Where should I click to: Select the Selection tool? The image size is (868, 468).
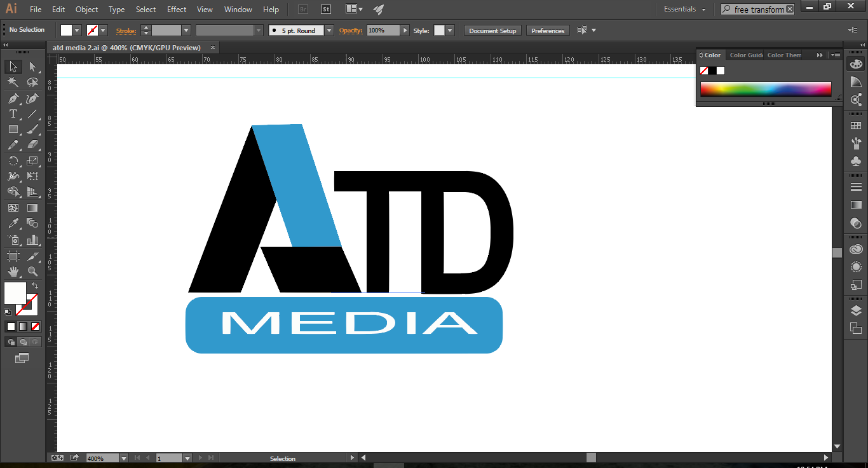point(13,66)
